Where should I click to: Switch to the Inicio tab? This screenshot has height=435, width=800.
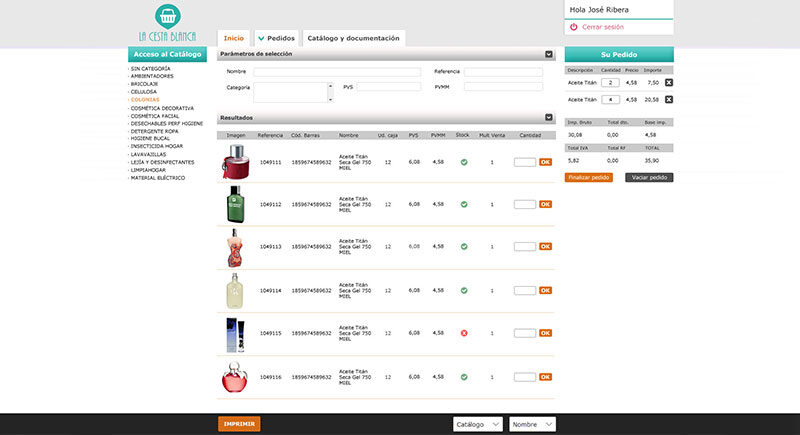(x=234, y=38)
